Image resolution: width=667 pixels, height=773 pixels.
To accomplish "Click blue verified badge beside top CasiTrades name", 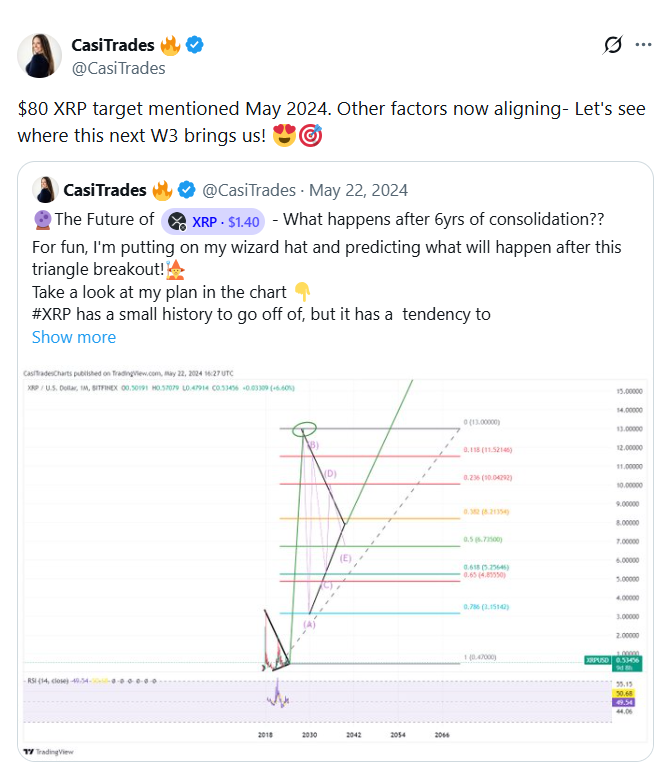I will click(x=197, y=45).
